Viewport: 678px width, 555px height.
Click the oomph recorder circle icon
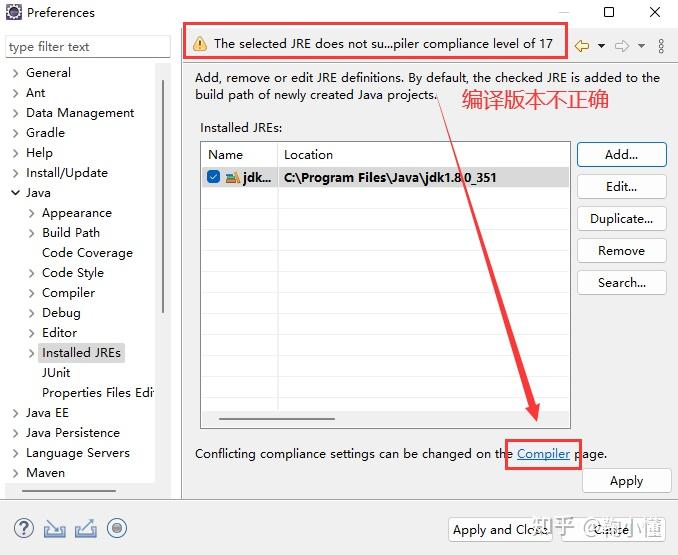[117, 528]
